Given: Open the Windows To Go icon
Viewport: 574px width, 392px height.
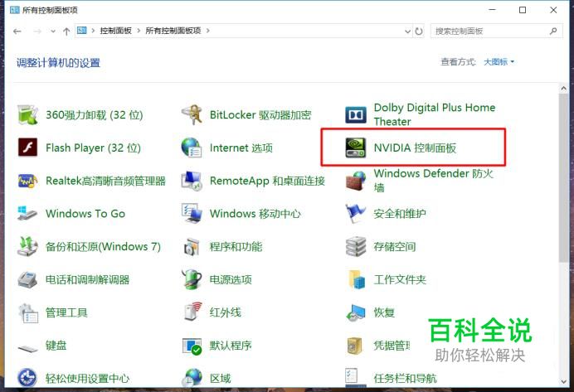Looking at the screenshot, I should 27,213.
